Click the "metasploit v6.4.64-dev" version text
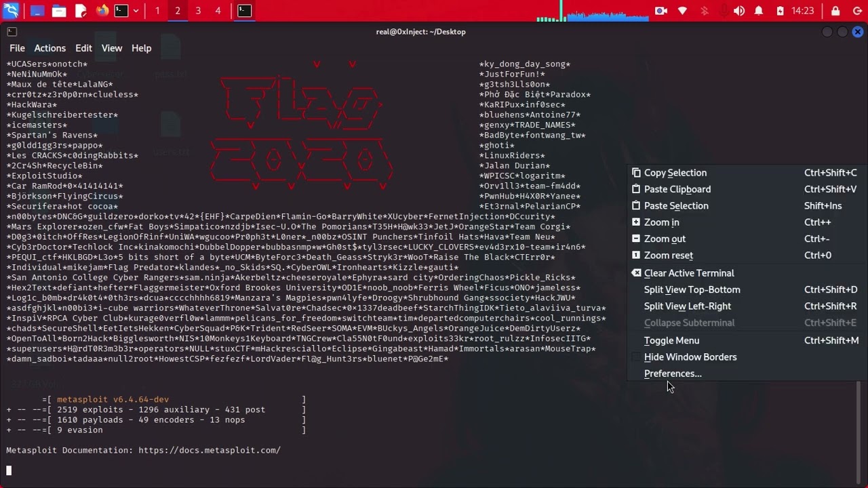Image resolution: width=868 pixels, height=488 pixels. (x=113, y=400)
